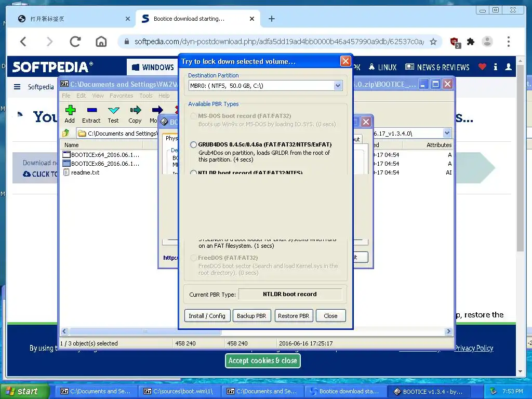Close the Bootice download tab
The image size is (532, 399).
(x=252, y=19)
